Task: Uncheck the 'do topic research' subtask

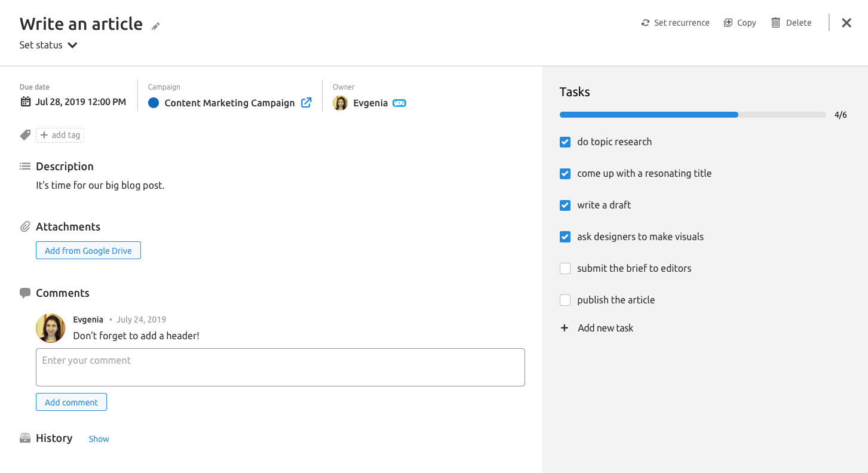Action: [565, 142]
